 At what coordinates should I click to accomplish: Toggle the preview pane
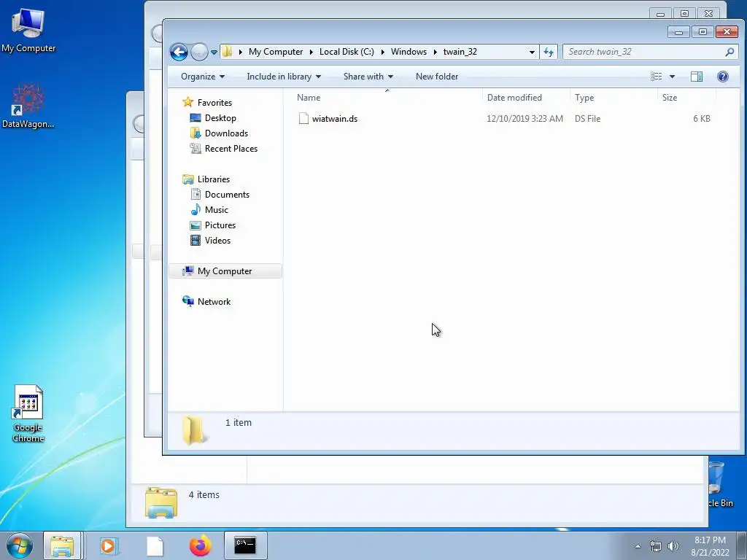point(697,77)
